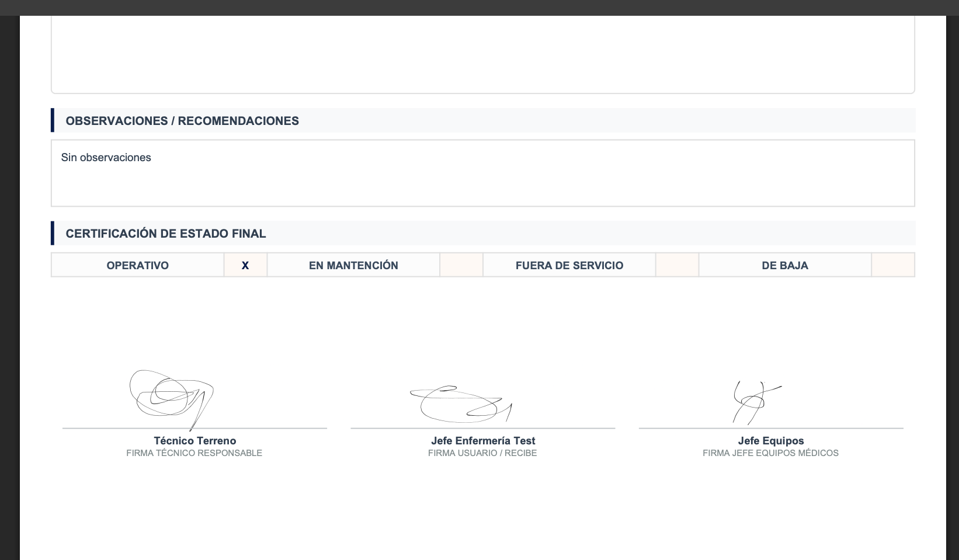This screenshot has height=560, width=959.
Task: Click the FIRMA TÉCNICO RESPONSABLE caption
Action: tap(194, 453)
